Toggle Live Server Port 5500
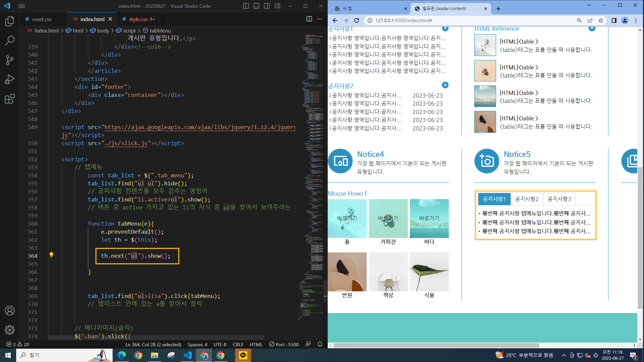This screenshot has width=644, height=362. [284, 344]
